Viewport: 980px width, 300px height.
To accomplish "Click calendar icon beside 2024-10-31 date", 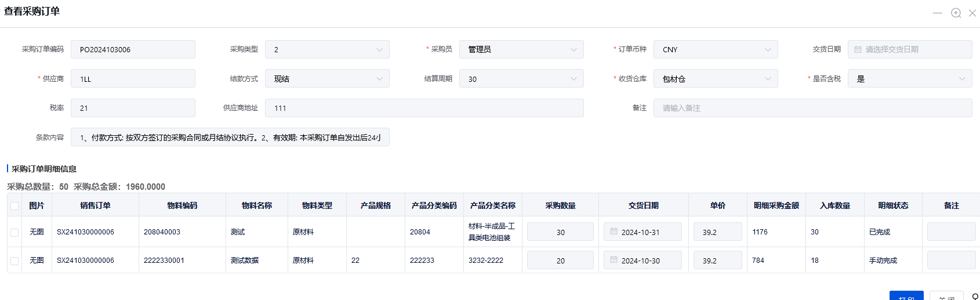I will pyautogui.click(x=614, y=232).
